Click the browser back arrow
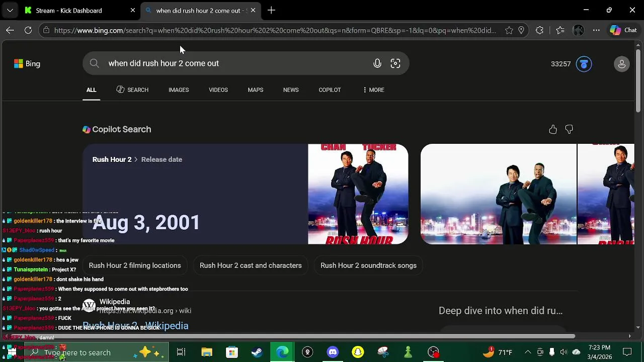 10,30
